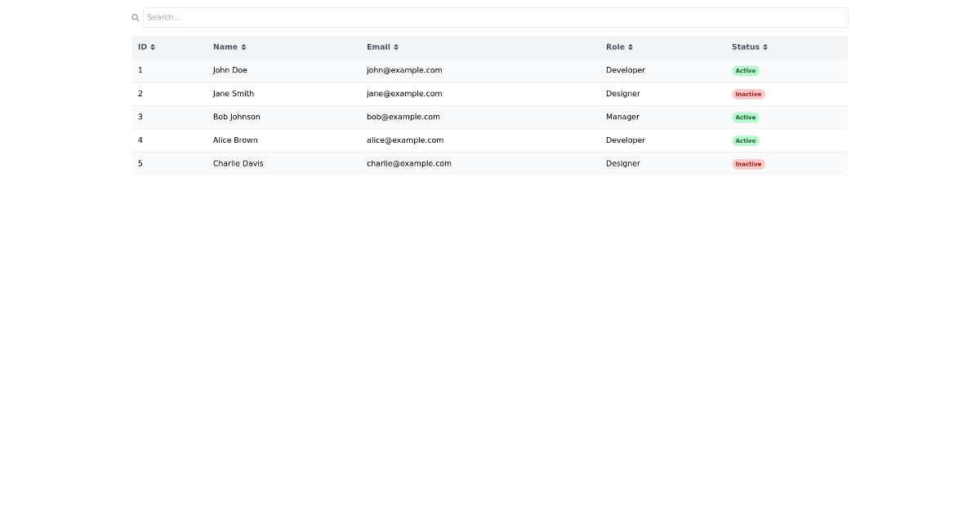Viewport: 980px width, 514px height.
Task: Click charlie@example.com email address
Action: click(408, 163)
